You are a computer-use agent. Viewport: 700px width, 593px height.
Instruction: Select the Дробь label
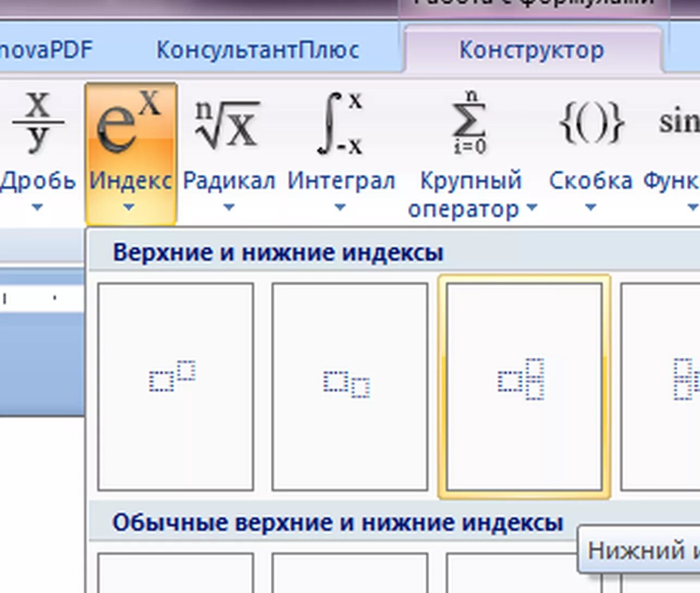coord(38,181)
